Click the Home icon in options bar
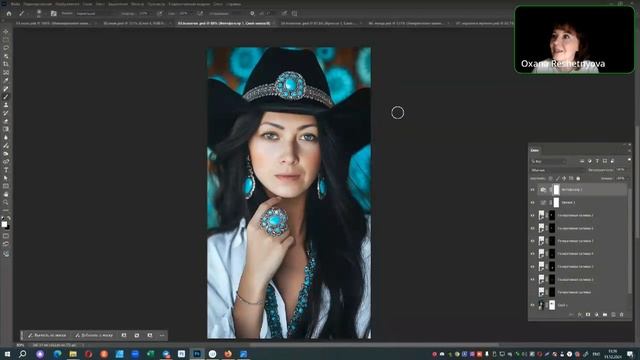The image size is (640, 360). [9, 13]
